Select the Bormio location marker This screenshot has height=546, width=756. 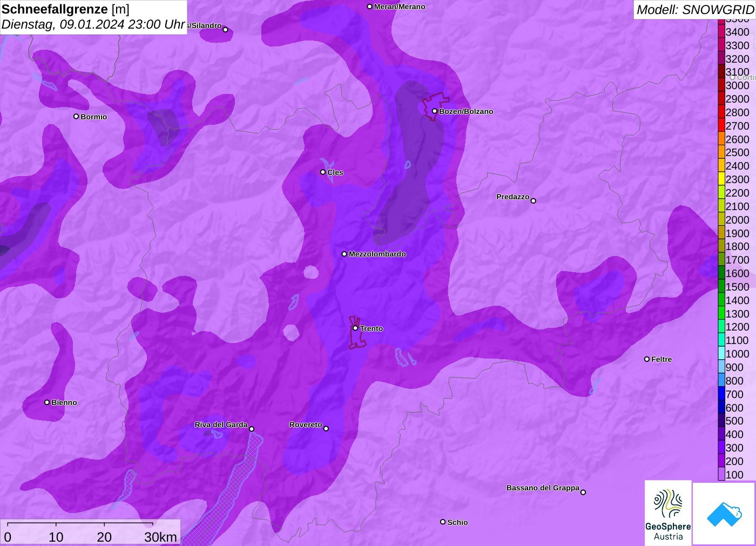[76, 116]
